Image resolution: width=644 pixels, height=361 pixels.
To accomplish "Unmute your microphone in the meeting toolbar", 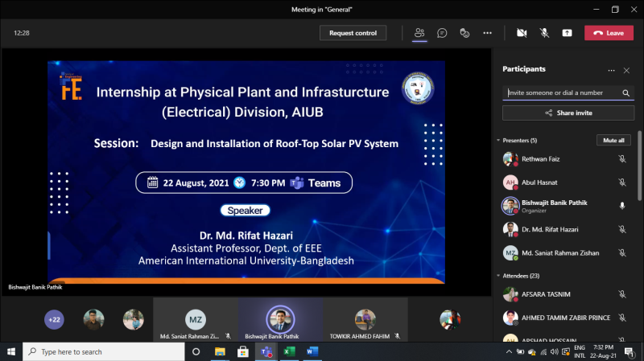I will point(544,33).
